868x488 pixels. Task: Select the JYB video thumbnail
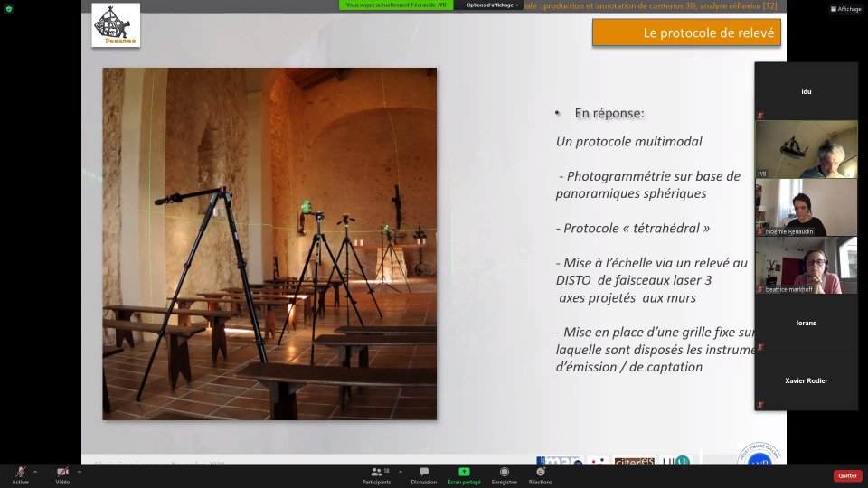point(806,149)
